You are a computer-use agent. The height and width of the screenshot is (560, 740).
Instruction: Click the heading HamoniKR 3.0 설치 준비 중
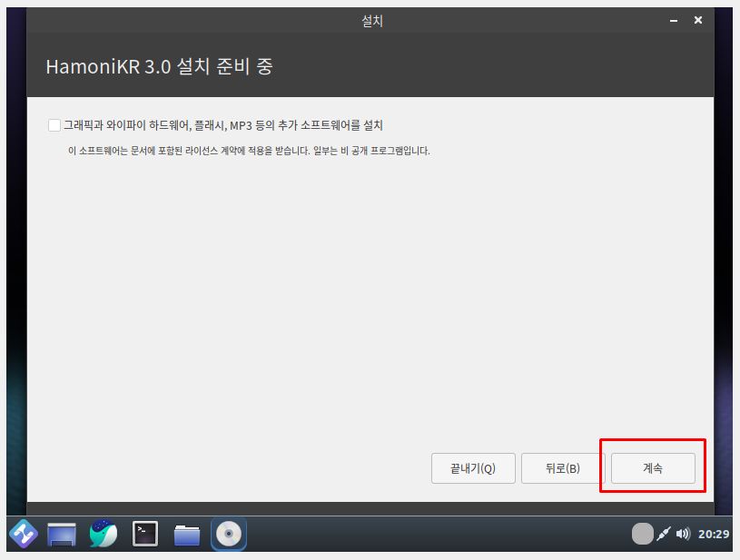(x=160, y=66)
